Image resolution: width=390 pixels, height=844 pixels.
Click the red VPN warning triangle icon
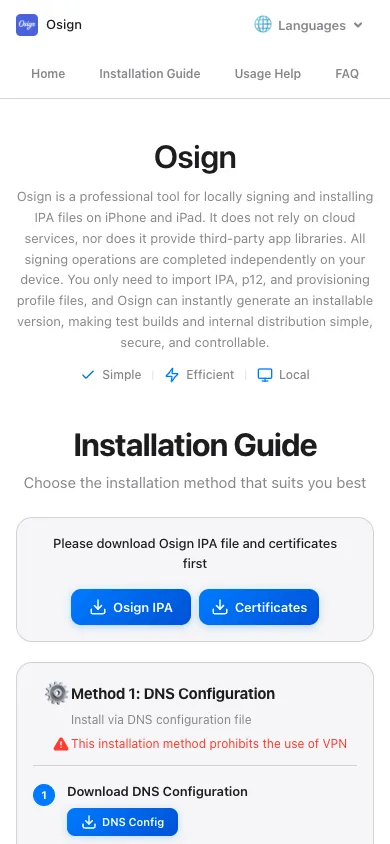point(61,744)
